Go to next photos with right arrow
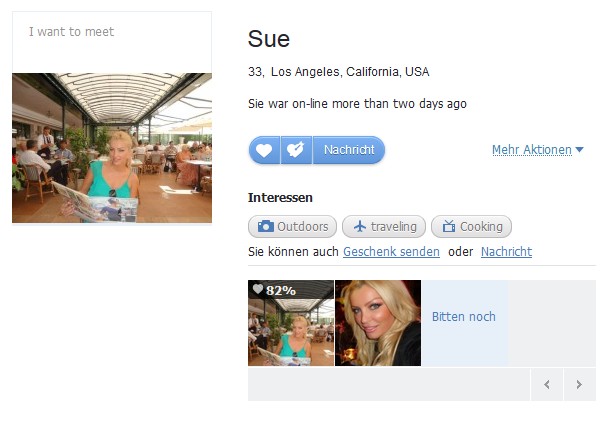Screen dimensions: 611x422 579,385
